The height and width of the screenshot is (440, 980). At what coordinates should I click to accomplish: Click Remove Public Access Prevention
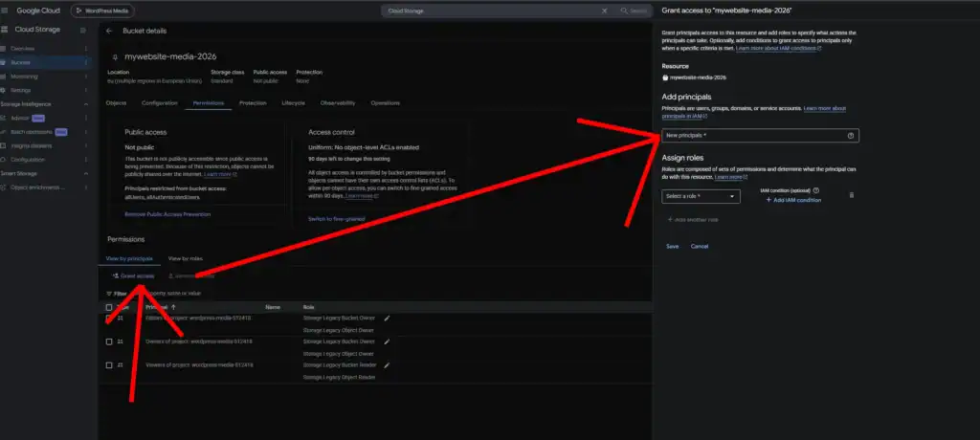click(167, 214)
